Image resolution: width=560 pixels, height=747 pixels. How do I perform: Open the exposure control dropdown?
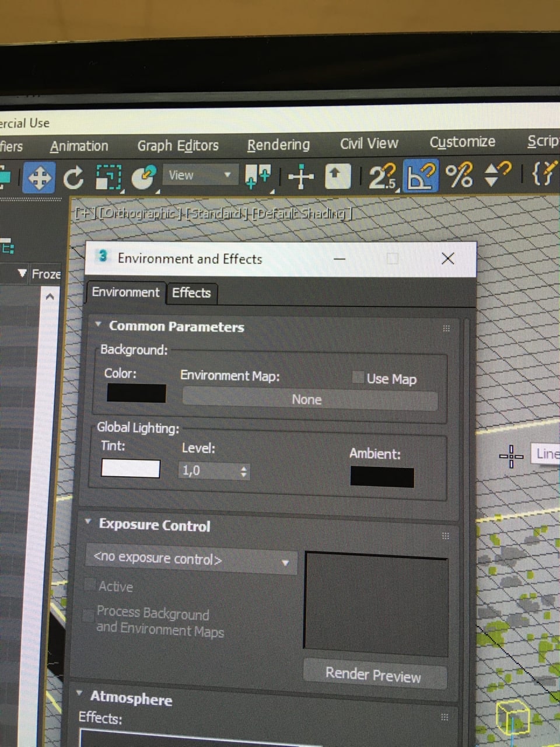191,559
